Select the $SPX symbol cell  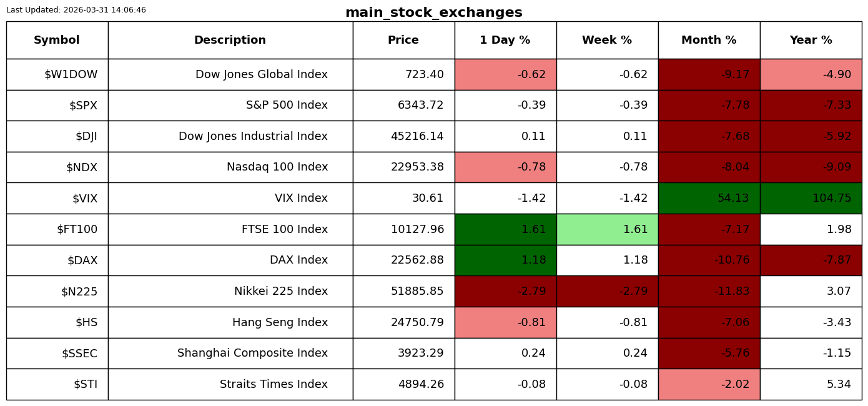57,105
